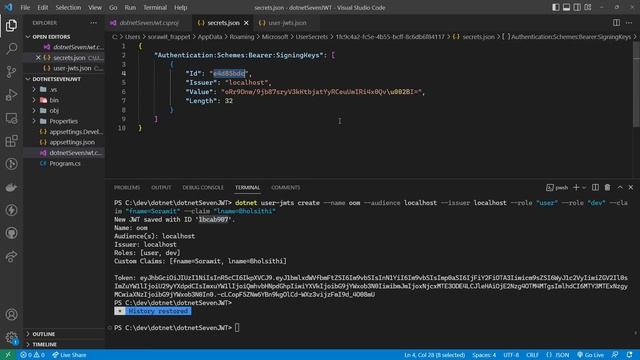The height and width of the screenshot is (360, 640).
Task: Close secrets.json in Open Editors list
Action: 38,58
